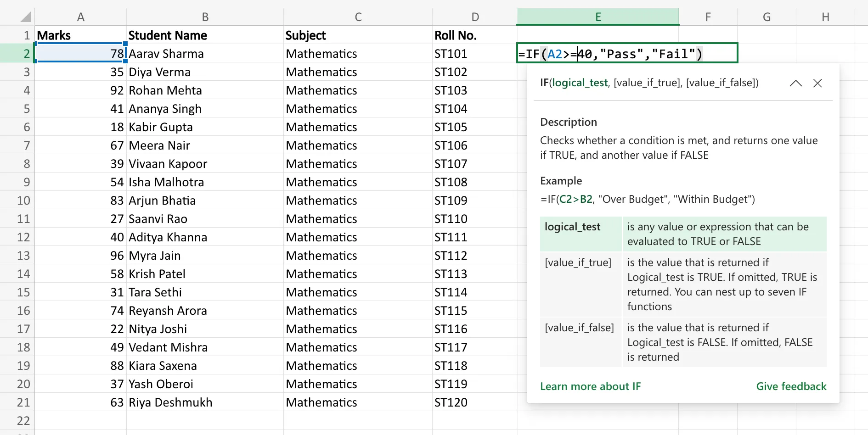The height and width of the screenshot is (435, 868).
Task: Click the example formula in the tooltip
Action: (648, 199)
